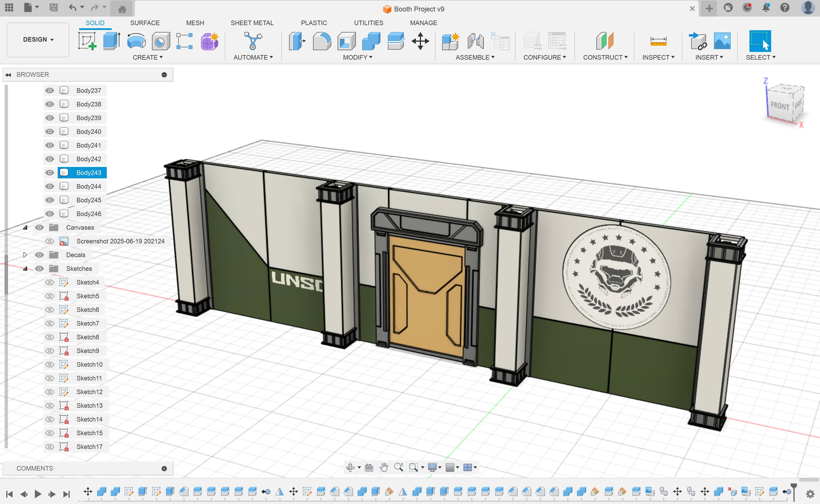
Task: Switch to the UTILITIES tab
Action: coord(368,23)
